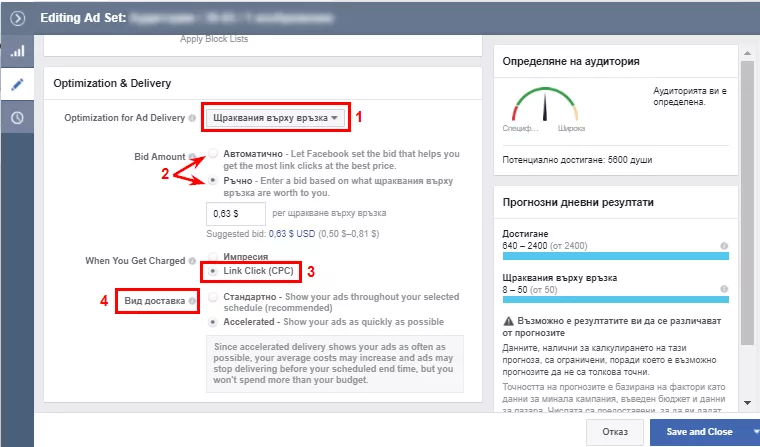Click the scrollbar down arrow
The width and height of the screenshot is (760, 447).
click(x=747, y=403)
